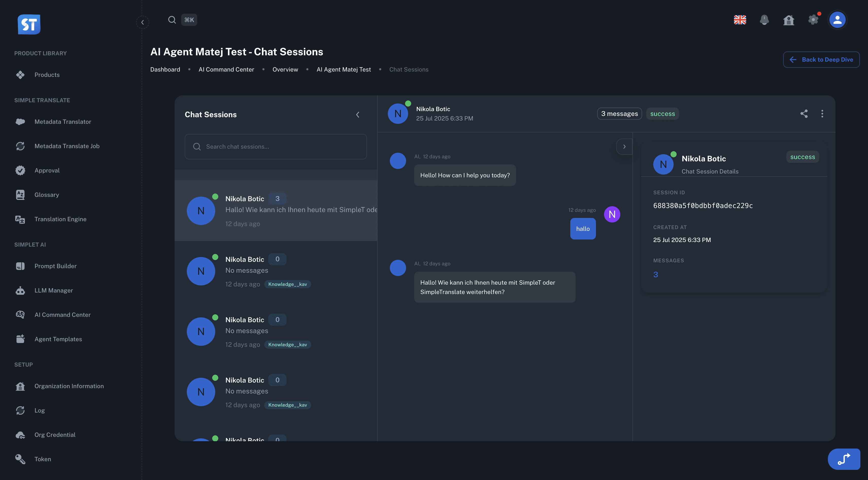Viewport: 868px width, 480px height.
Task: Click the Back to Deep Dive button
Action: (x=822, y=59)
